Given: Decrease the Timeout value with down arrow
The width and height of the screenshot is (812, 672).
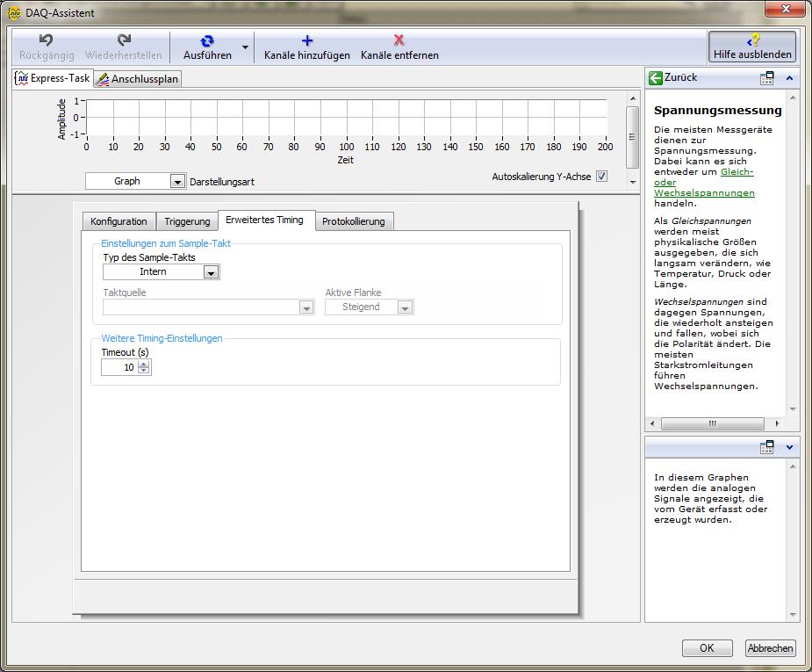Looking at the screenshot, I should (x=144, y=371).
